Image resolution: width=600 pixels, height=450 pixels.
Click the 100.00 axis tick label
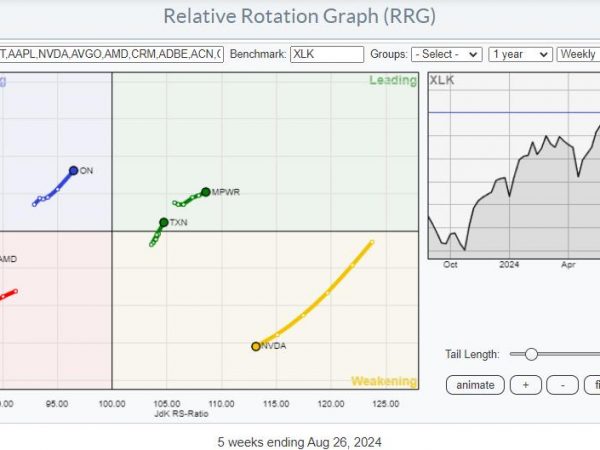(x=112, y=404)
